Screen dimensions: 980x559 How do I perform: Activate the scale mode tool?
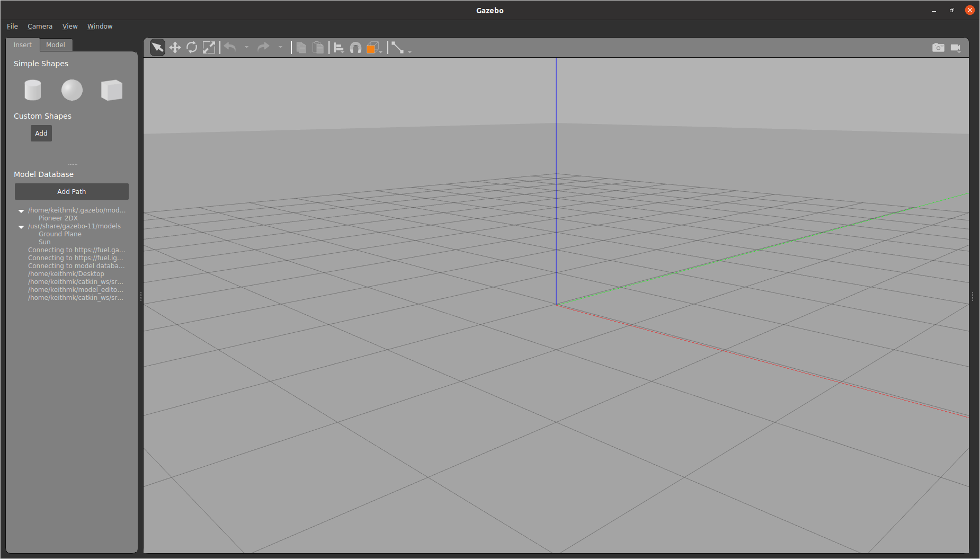pyautogui.click(x=209, y=48)
